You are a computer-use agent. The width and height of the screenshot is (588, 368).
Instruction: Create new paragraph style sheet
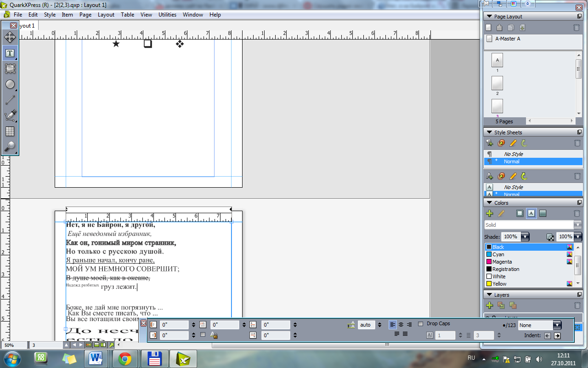tap(490, 143)
